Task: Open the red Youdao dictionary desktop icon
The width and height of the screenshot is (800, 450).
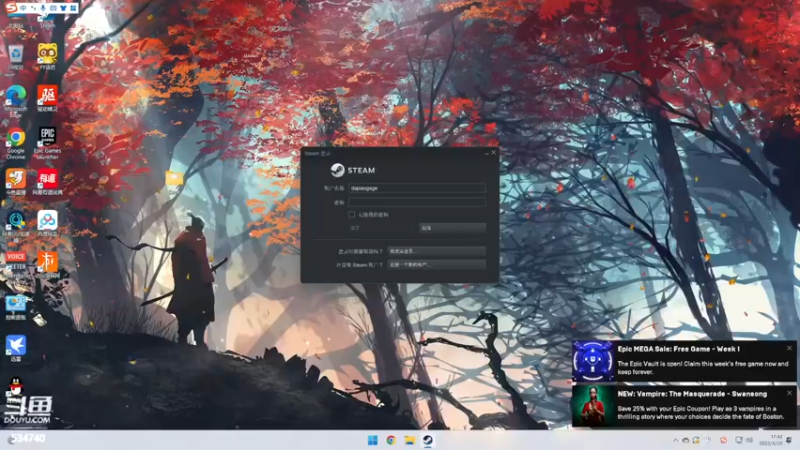Action: 47,182
